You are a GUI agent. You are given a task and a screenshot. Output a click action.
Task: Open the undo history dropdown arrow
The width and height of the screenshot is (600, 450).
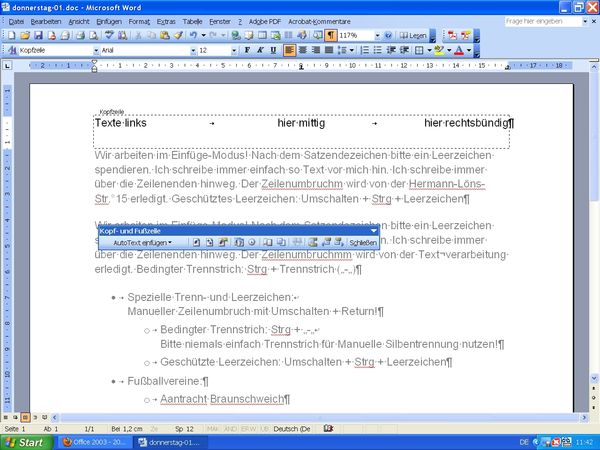204,36
